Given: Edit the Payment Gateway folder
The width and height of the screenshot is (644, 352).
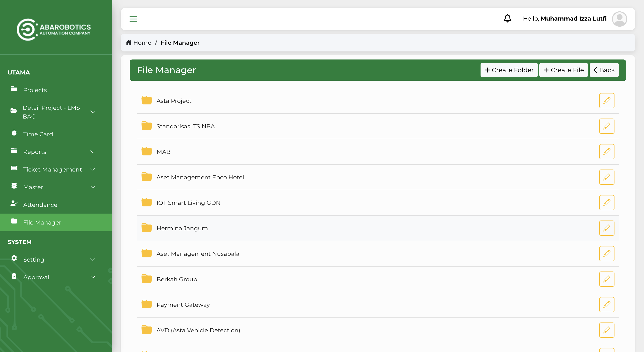Looking at the screenshot, I should (x=606, y=305).
